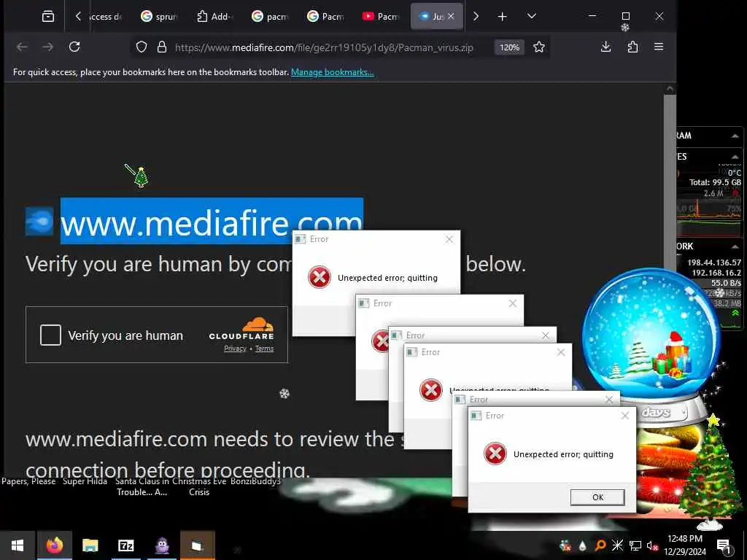This screenshot has width=747, height=560.
Task: Bookmark this page with the star icon
Action: click(539, 47)
